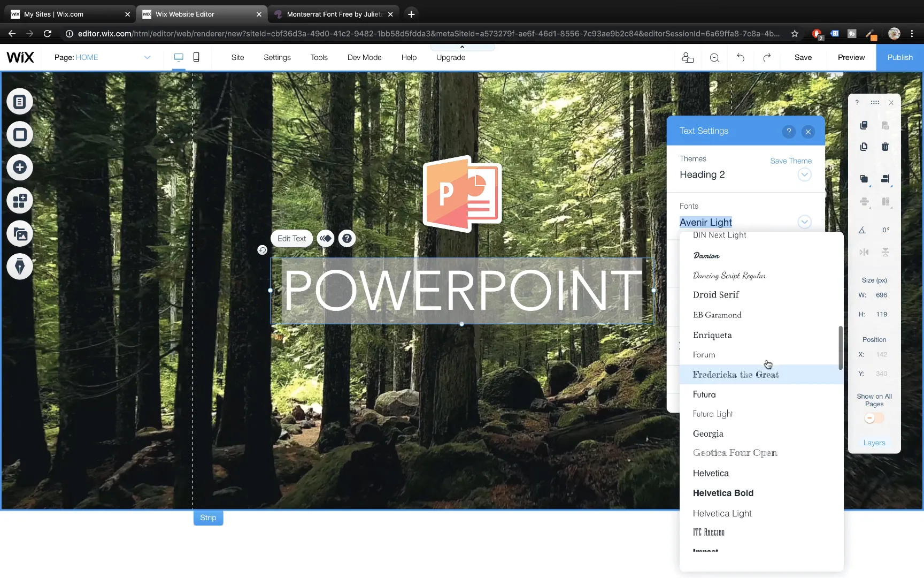The height and width of the screenshot is (578, 924).
Task: Click the Duplicate icon in the toolbar panel
Action: click(x=864, y=147)
